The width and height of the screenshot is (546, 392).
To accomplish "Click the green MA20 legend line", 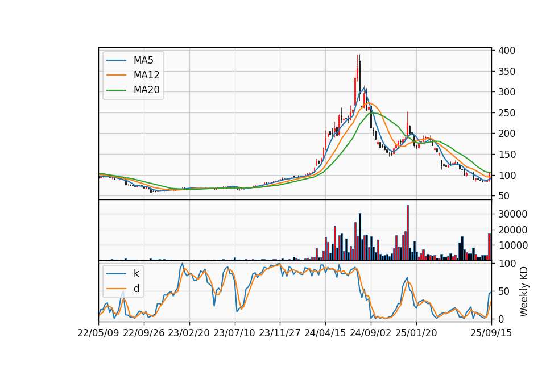I will click(116, 90).
